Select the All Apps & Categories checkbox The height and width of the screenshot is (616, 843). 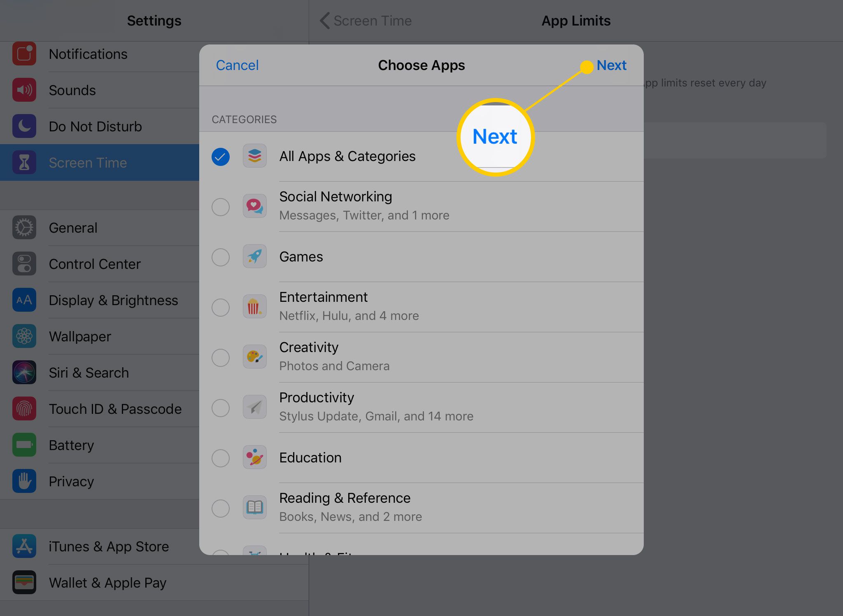click(x=221, y=156)
